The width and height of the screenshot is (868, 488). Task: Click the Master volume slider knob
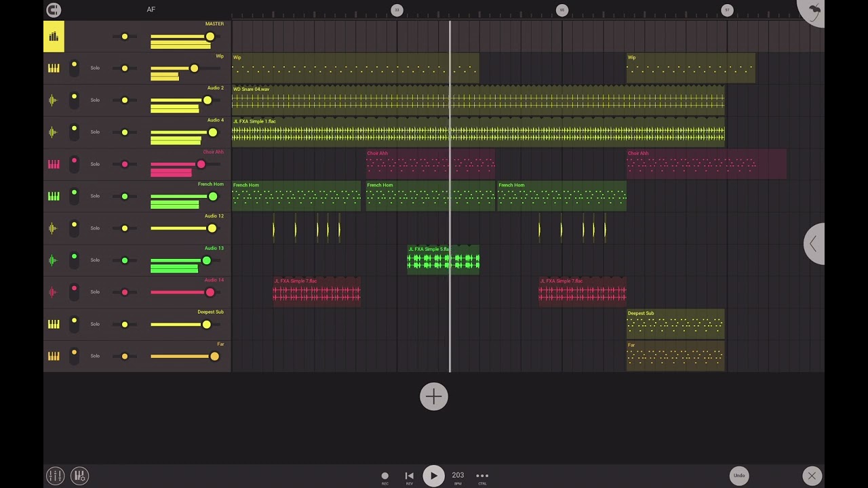(210, 37)
